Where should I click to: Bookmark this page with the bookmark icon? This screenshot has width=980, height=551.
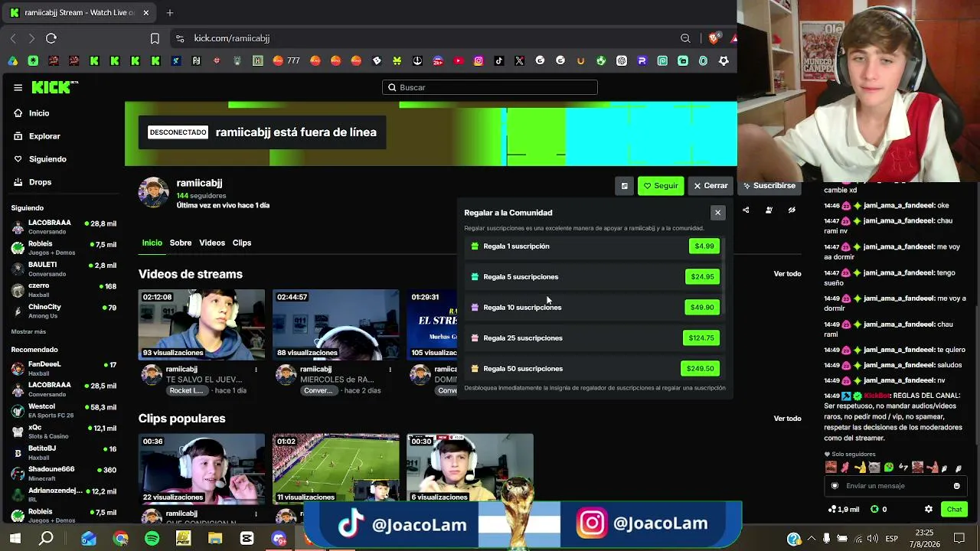click(x=155, y=38)
